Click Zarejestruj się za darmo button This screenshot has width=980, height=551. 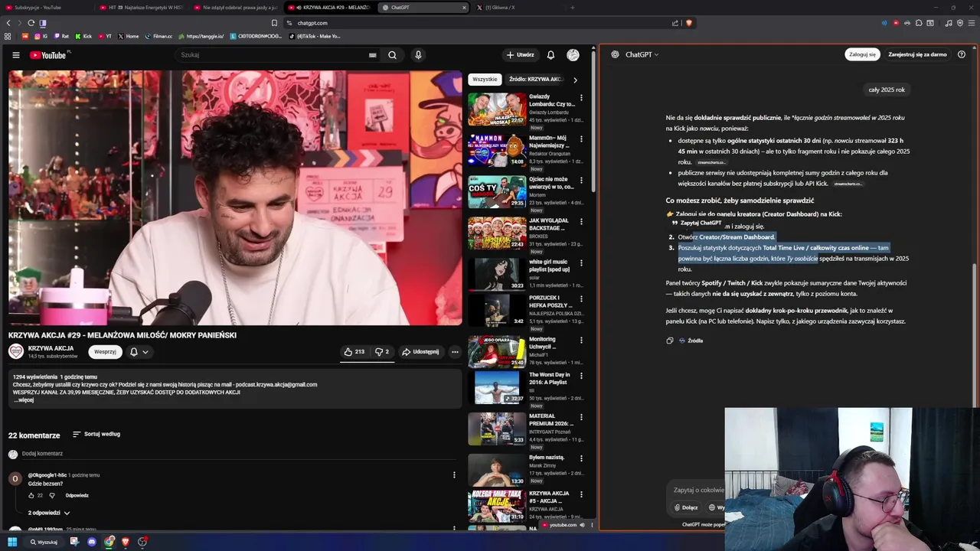[x=917, y=54]
